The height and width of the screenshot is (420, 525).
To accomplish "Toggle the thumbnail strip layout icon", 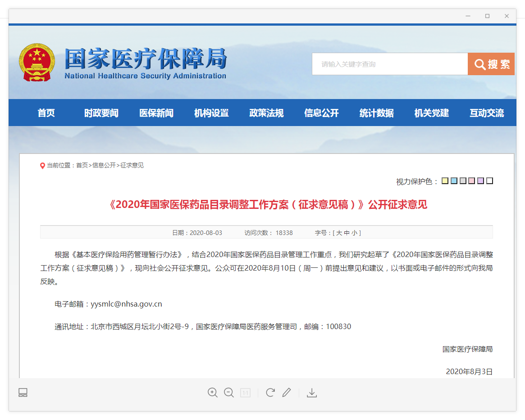I will click(23, 393).
